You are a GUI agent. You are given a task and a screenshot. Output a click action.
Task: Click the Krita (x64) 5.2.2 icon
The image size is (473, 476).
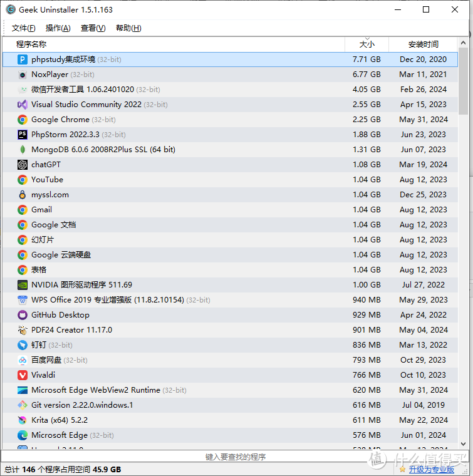(22, 420)
